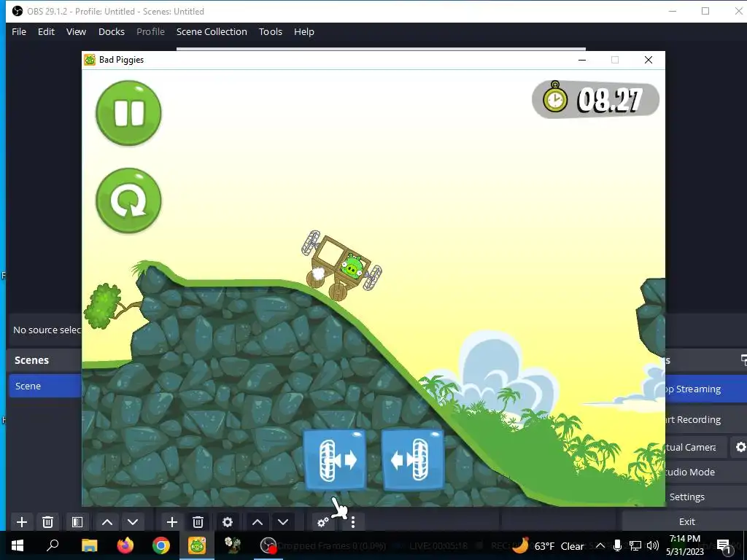Move source down with arrow
This screenshot has width=747, height=560.
tap(283, 522)
